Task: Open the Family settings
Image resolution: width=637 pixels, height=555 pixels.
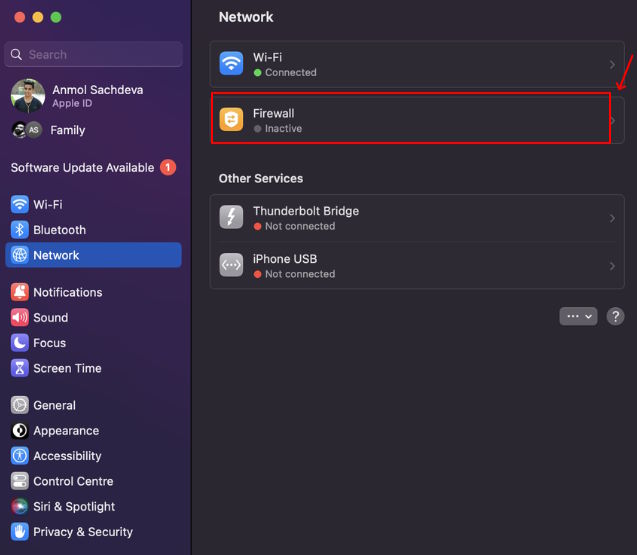Action: 93,130
